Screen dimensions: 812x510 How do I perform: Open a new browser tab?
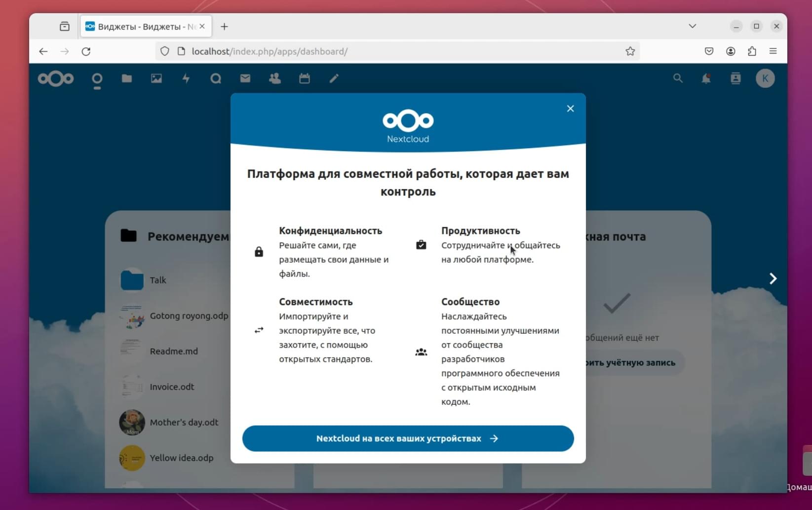[224, 27]
